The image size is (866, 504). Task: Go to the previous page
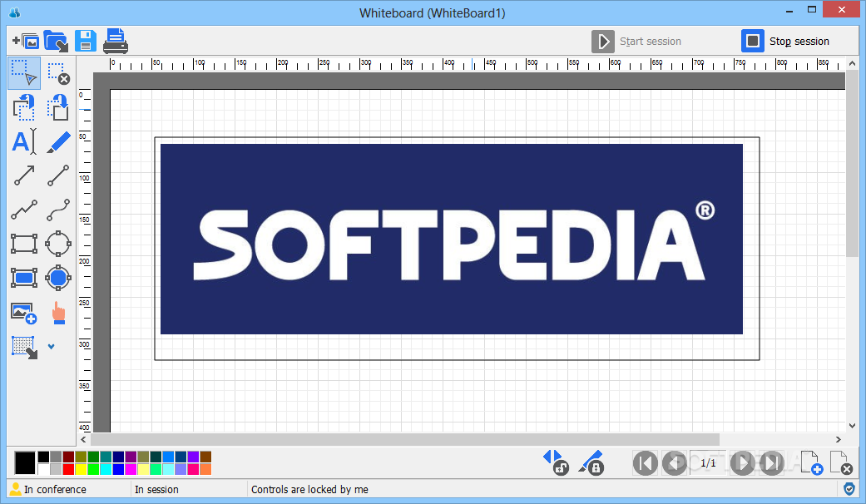(675, 462)
